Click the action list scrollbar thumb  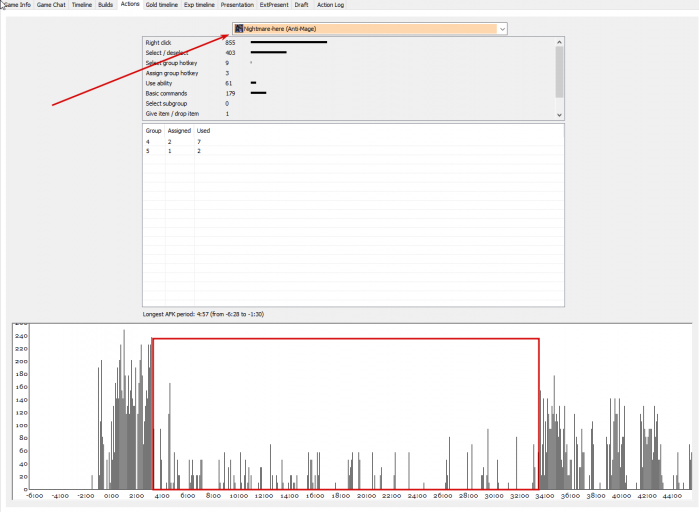coord(559,71)
